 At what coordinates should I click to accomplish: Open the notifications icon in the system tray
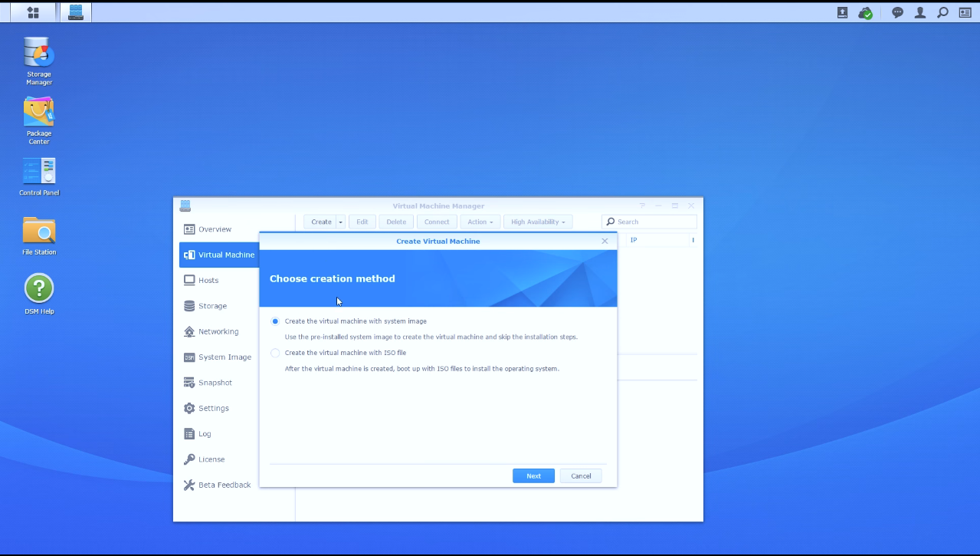point(896,12)
